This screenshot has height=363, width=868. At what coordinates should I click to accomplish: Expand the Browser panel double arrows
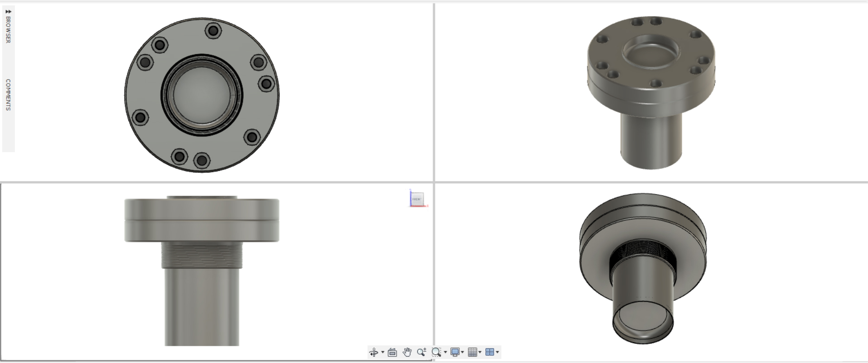click(x=8, y=11)
